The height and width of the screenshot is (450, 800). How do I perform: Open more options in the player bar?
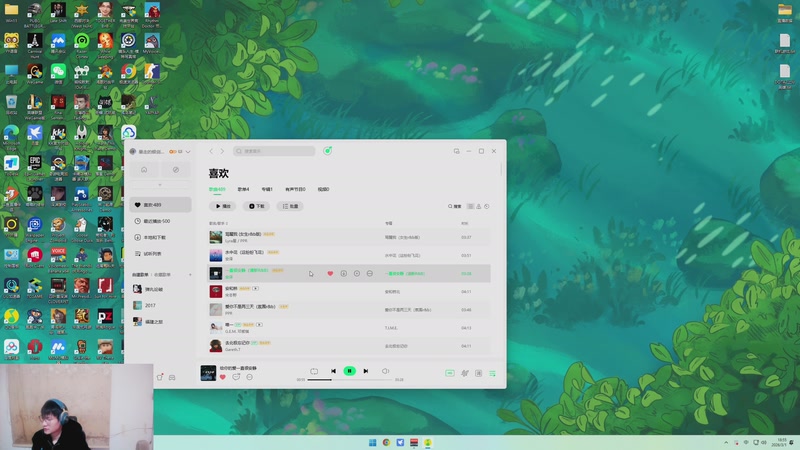[x=249, y=377]
